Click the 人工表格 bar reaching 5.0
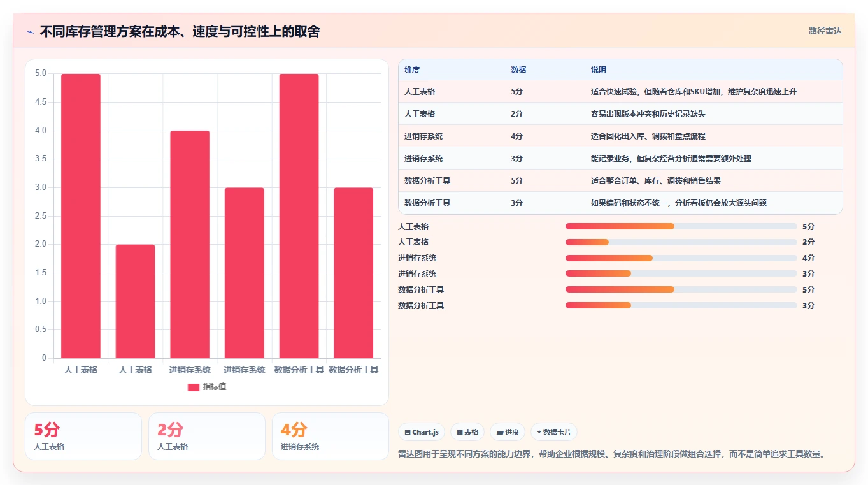 81,216
